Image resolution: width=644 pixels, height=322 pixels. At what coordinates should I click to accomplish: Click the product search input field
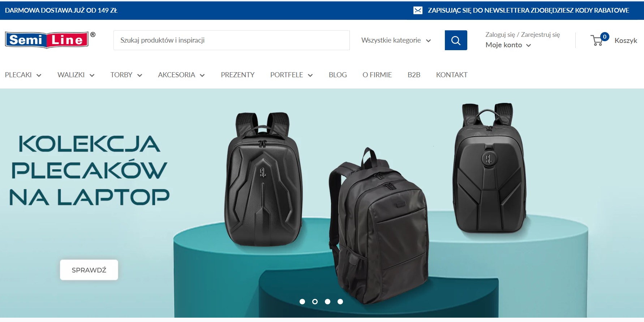point(231,40)
